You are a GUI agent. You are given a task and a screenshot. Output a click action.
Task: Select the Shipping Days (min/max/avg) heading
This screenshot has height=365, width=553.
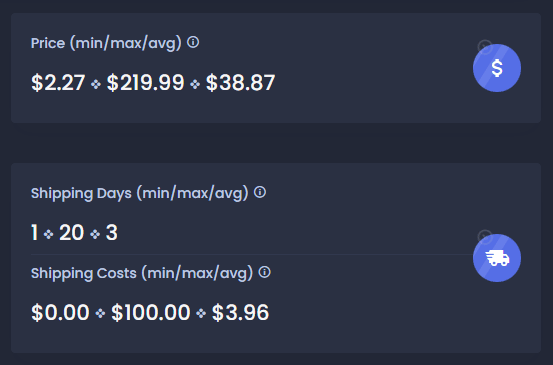[x=140, y=193]
